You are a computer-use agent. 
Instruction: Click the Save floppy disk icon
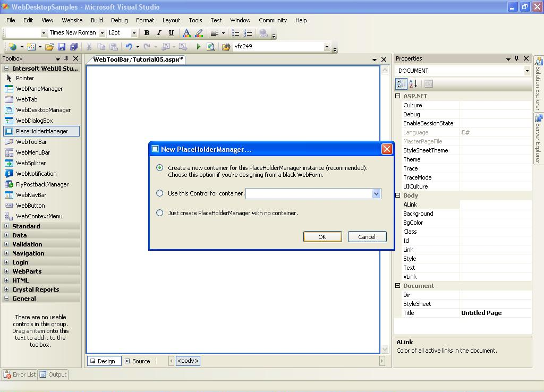(62, 47)
